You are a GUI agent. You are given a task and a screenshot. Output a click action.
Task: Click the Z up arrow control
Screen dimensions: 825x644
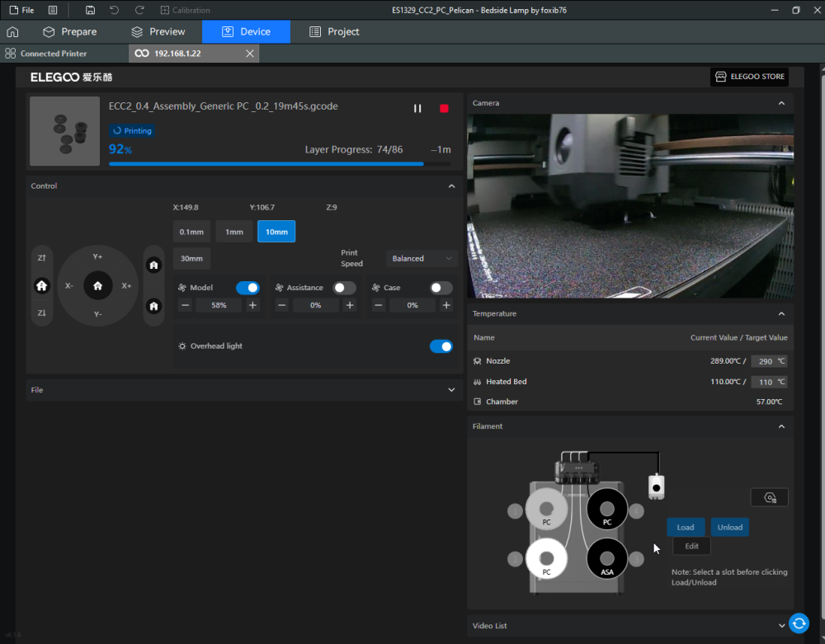[x=42, y=258]
